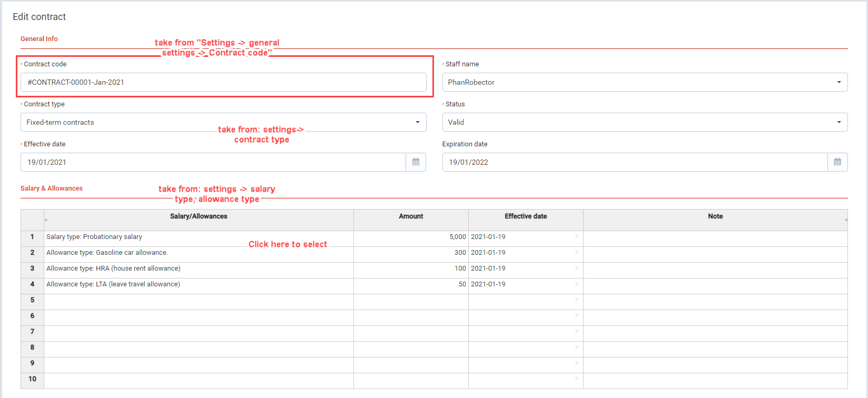Open date dropdown arrow in row 5

coord(577,300)
